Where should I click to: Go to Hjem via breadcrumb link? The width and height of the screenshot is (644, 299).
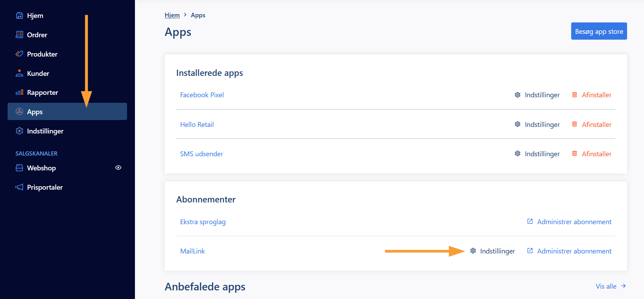coord(172,15)
